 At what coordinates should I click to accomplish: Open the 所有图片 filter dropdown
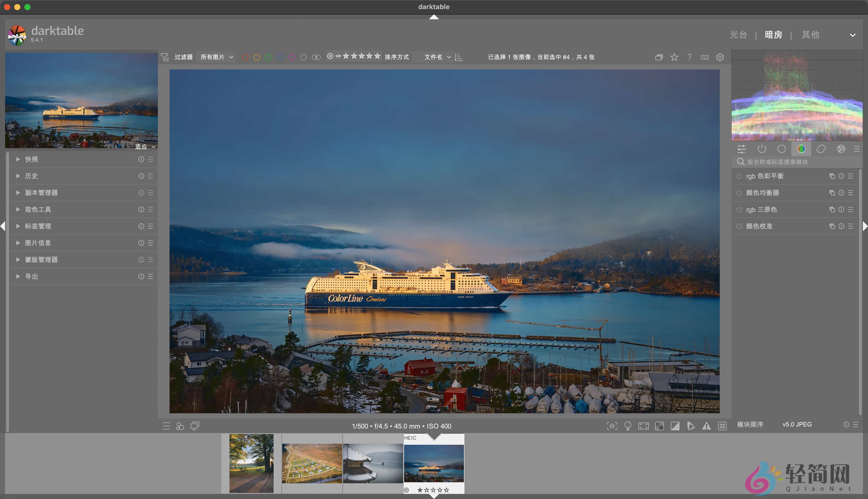[x=215, y=57]
